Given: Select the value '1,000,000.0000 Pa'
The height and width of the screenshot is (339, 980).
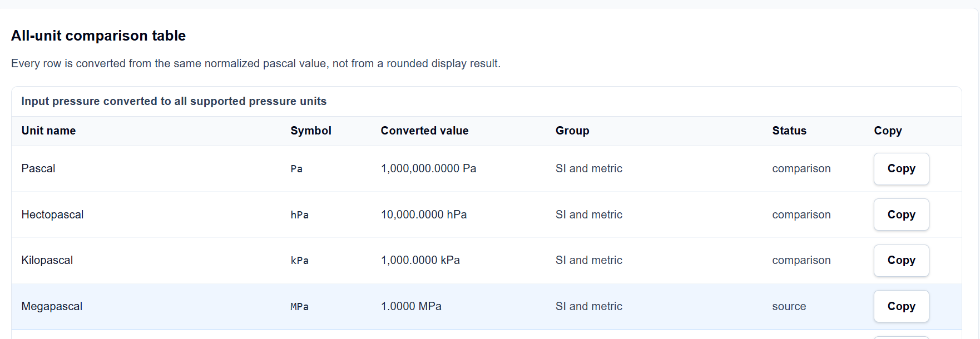Looking at the screenshot, I should tap(428, 168).
